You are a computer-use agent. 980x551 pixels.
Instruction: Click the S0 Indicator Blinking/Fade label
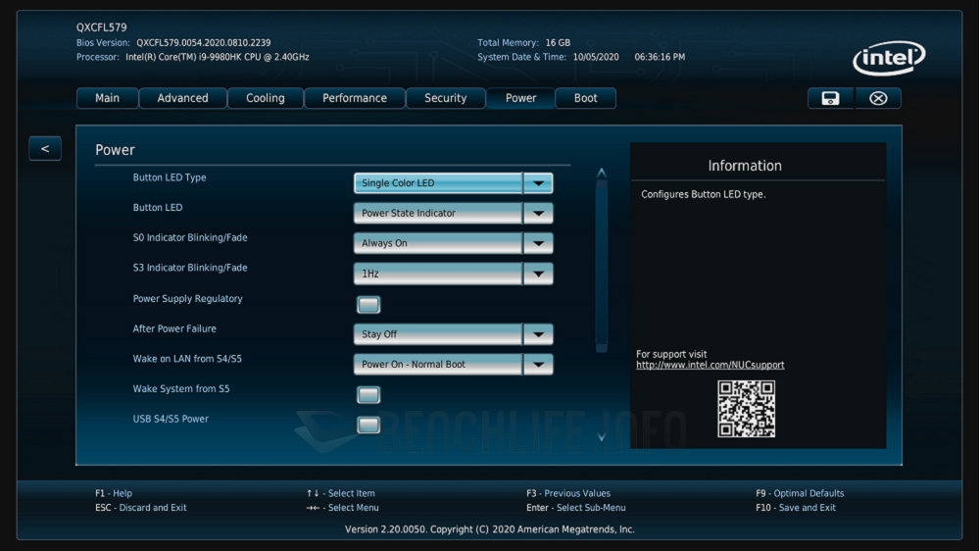(190, 237)
